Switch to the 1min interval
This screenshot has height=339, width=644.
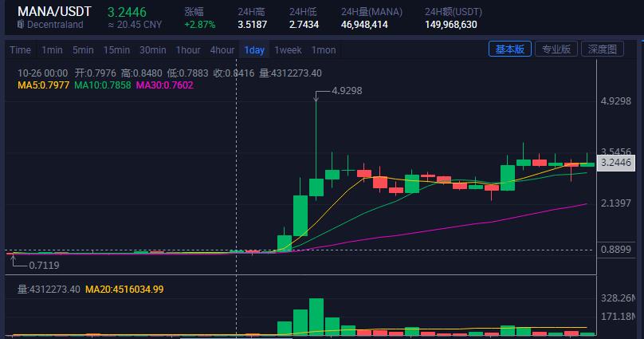click(52, 50)
